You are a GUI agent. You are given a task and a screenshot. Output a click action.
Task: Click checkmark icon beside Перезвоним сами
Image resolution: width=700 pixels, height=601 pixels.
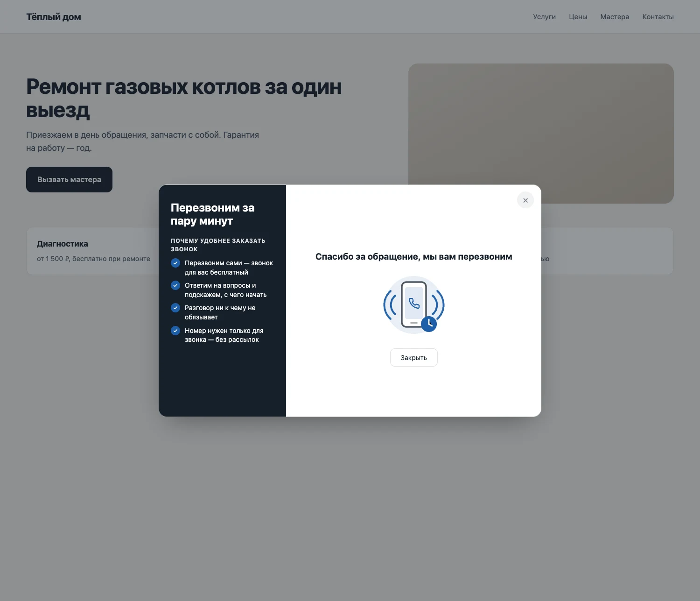(x=175, y=263)
